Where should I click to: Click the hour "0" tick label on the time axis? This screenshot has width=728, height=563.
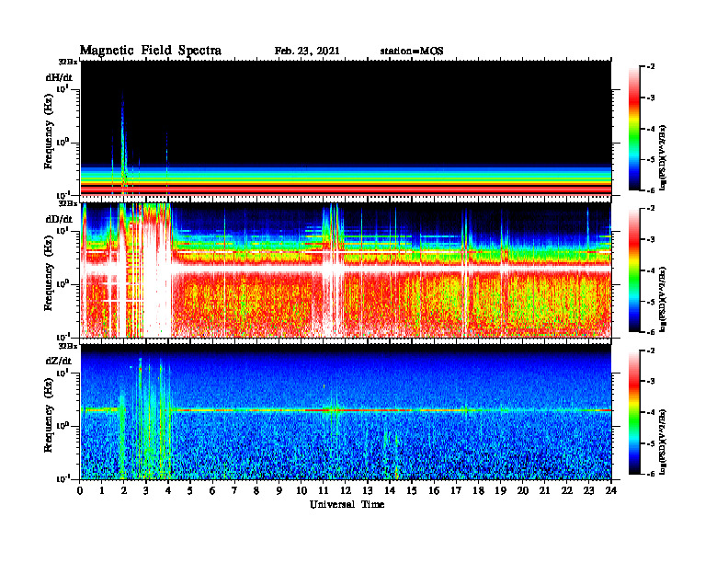80,490
